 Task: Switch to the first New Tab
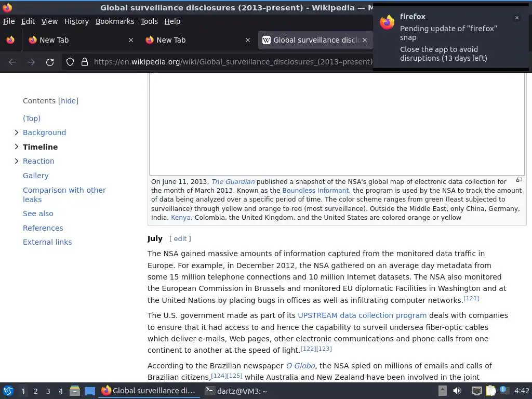point(81,40)
